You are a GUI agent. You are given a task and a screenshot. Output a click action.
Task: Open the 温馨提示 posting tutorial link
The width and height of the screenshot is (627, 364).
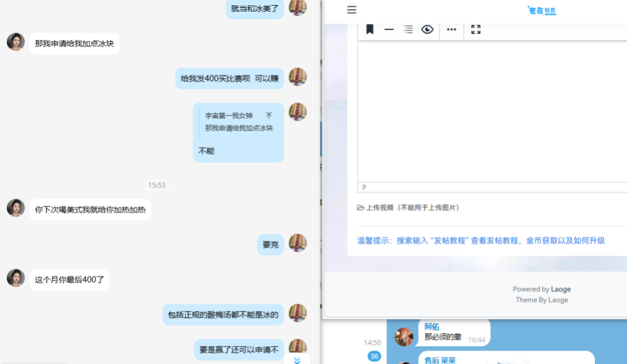coord(481,241)
